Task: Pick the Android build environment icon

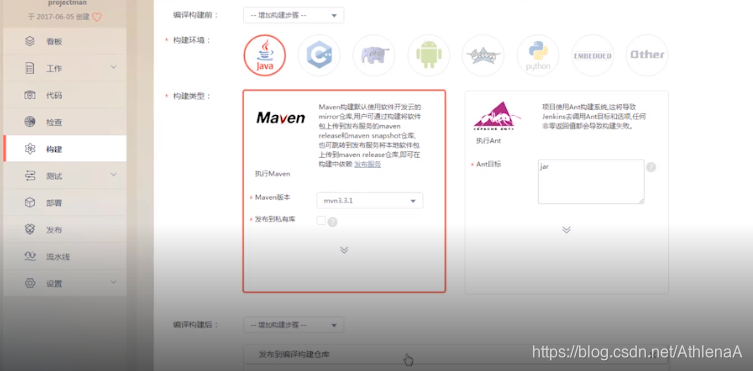Action: 428,55
